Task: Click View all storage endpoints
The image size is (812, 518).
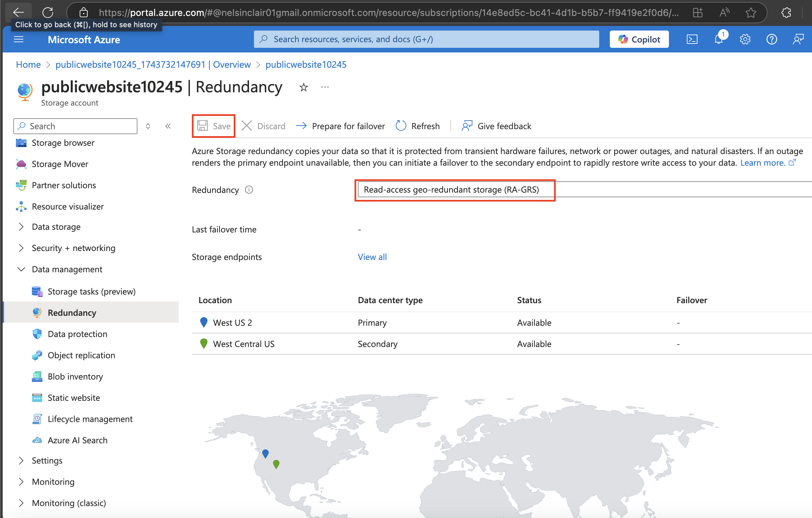Action: point(372,257)
